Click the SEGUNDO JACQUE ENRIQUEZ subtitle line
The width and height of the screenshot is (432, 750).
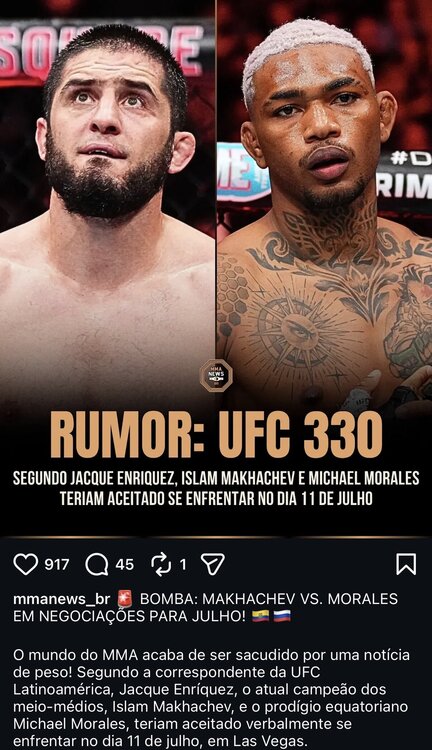[x=216, y=478]
